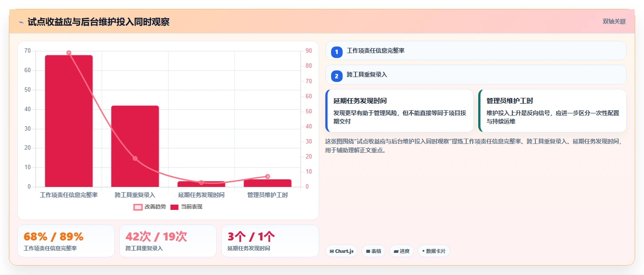
Task: Click the 进度 tag
Action: (x=402, y=251)
